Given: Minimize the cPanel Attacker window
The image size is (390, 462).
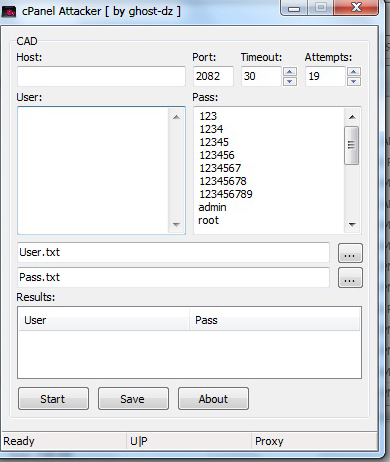Looking at the screenshot, I should pyautogui.click(x=294, y=7).
